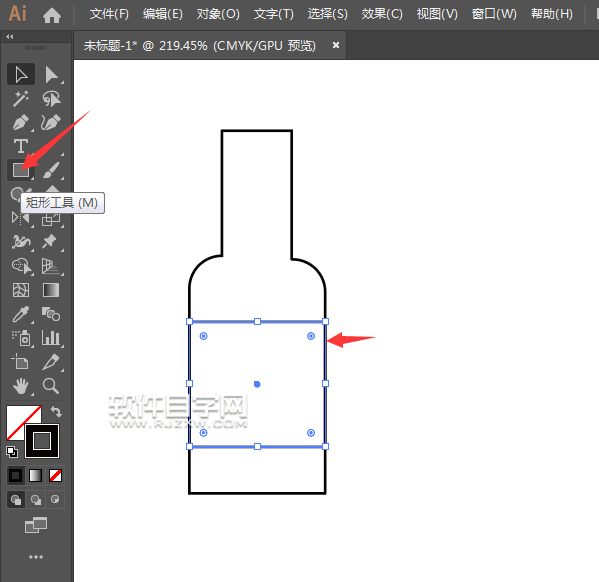Select the Curvature tool
This screenshot has height=582, width=599.
click(51, 123)
